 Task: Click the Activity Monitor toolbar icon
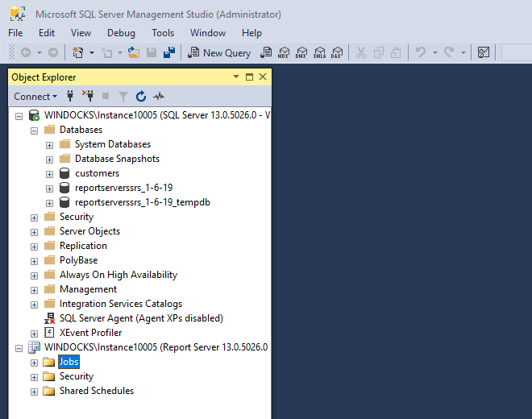coord(484,52)
